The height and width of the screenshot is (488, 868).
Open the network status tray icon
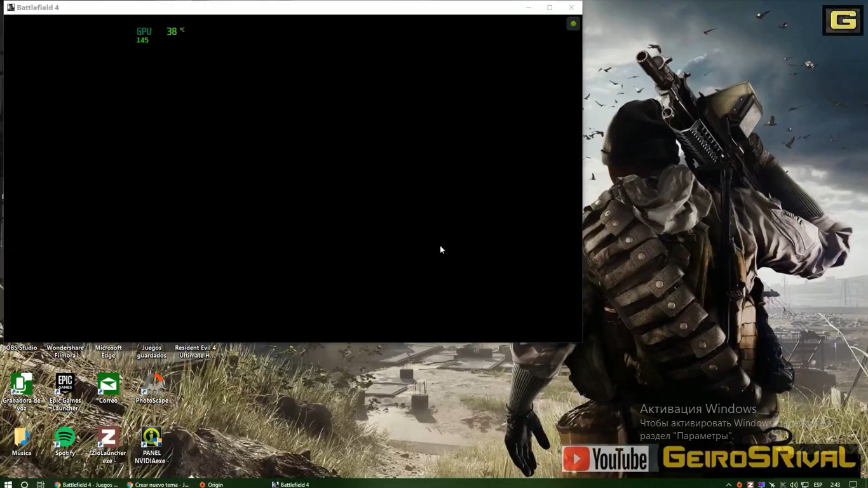pyautogui.click(x=804, y=485)
